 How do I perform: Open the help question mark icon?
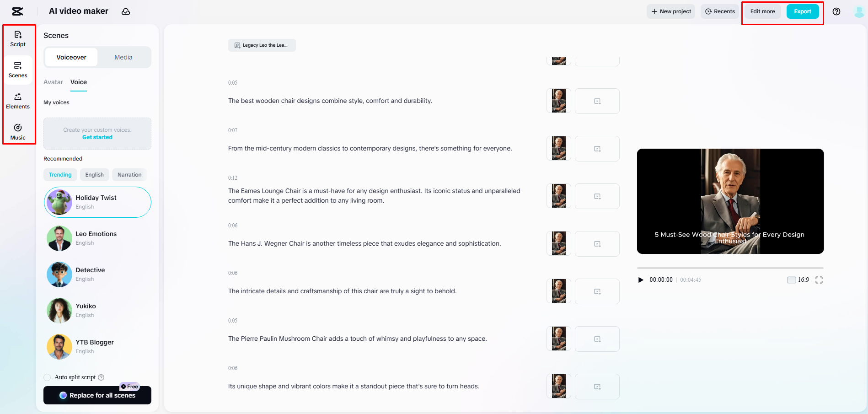click(x=836, y=11)
